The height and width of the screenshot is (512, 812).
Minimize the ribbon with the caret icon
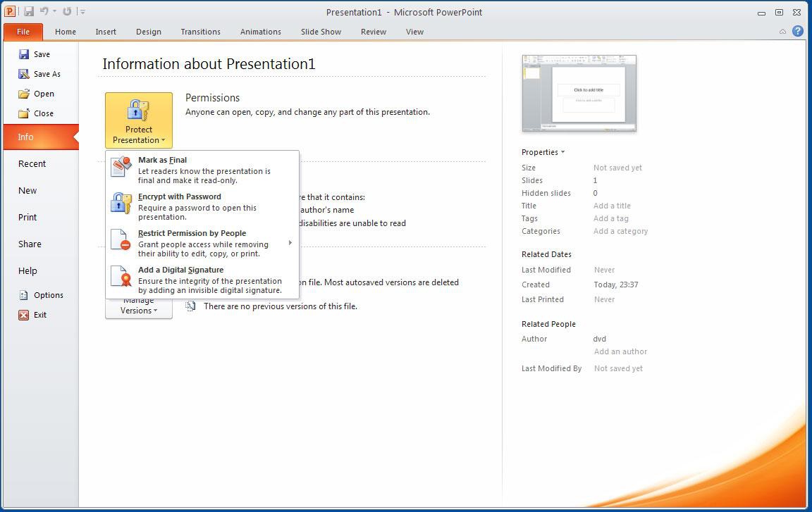coord(782,32)
